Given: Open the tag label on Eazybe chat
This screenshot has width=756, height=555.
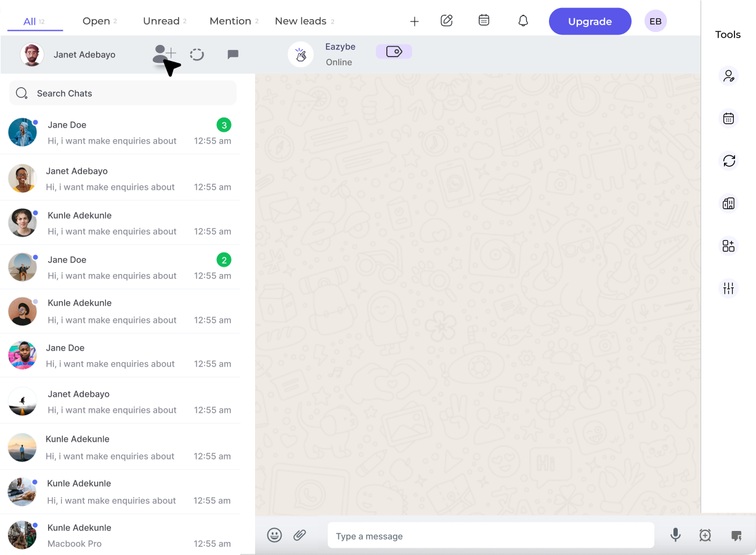Looking at the screenshot, I should (x=394, y=51).
